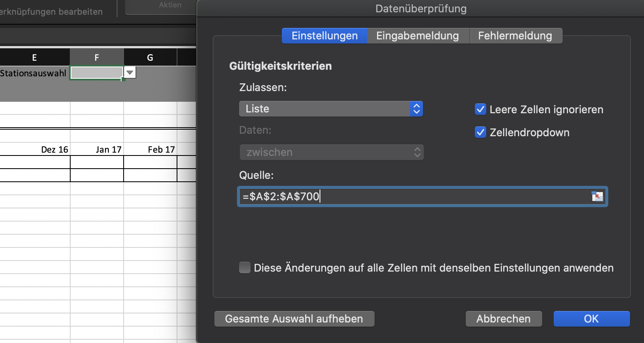This screenshot has height=343, width=644.
Task: Switch to the Fehlermeldung tab
Action: pos(515,36)
